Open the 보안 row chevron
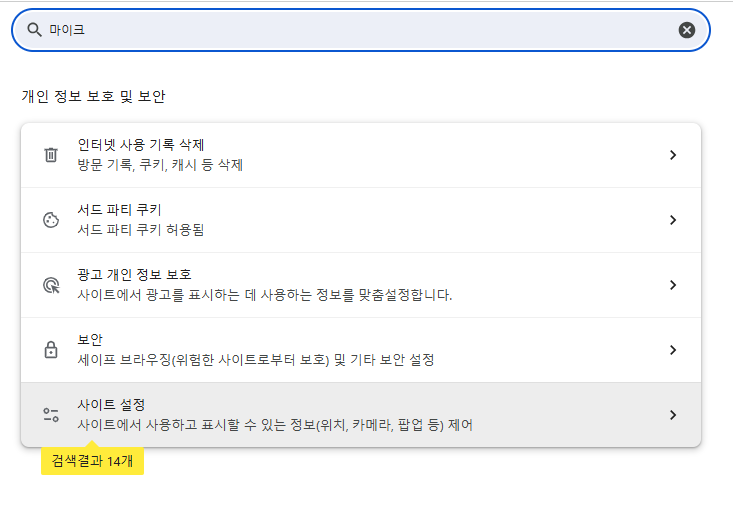 [x=673, y=350]
